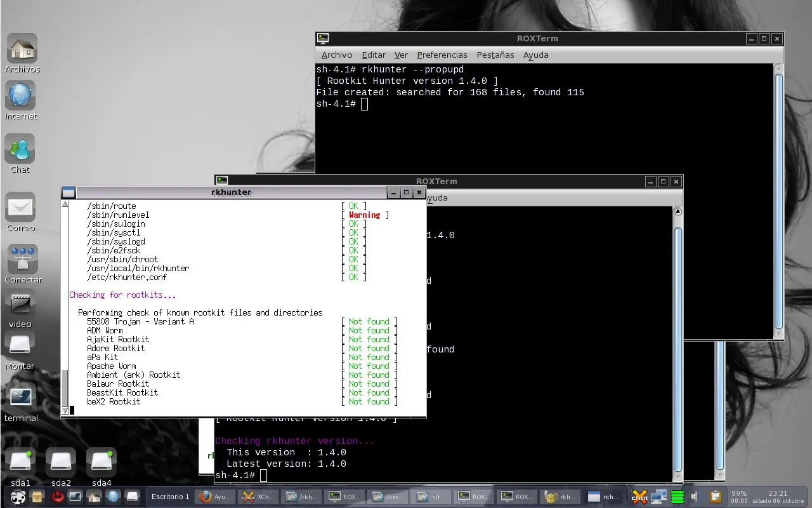Open the sda4 drive icon
This screenshot has height=508, width=812.
click(x=101, y=462)
